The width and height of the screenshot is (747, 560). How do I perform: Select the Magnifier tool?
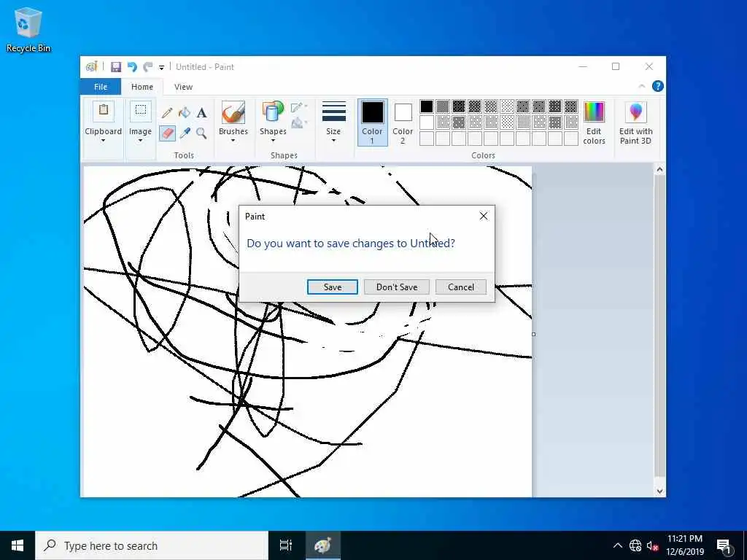201,133
